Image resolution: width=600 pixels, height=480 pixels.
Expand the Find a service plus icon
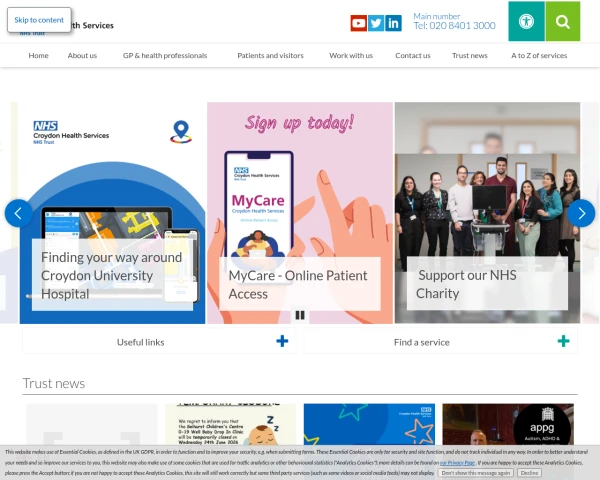tap(563, 341)
